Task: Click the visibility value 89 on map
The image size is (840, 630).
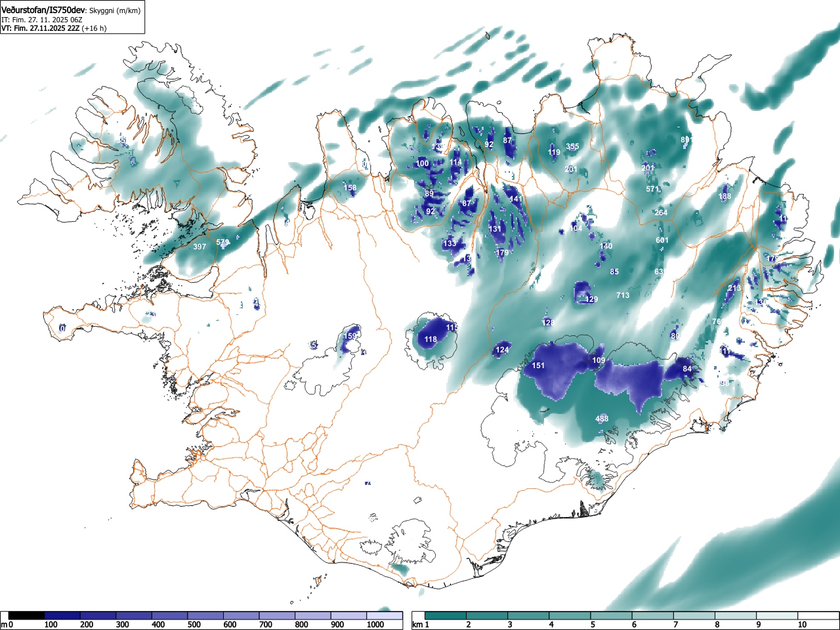Action: [429, 194]
